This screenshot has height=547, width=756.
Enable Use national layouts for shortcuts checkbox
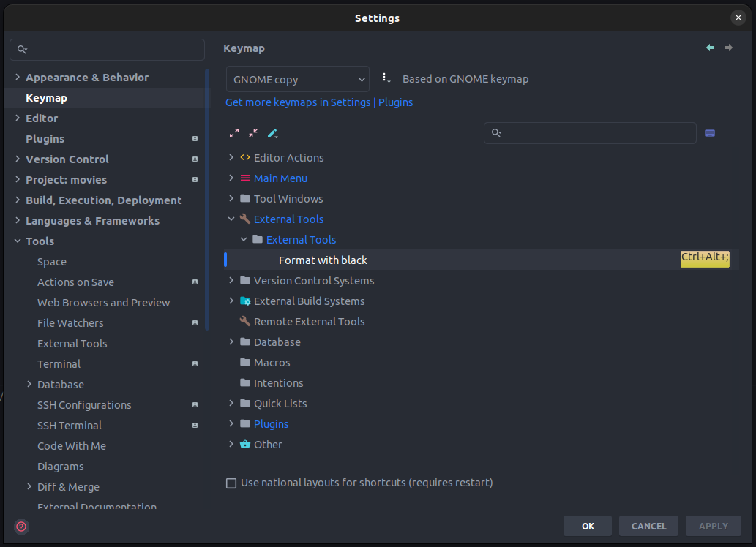(x=231, y=483)
